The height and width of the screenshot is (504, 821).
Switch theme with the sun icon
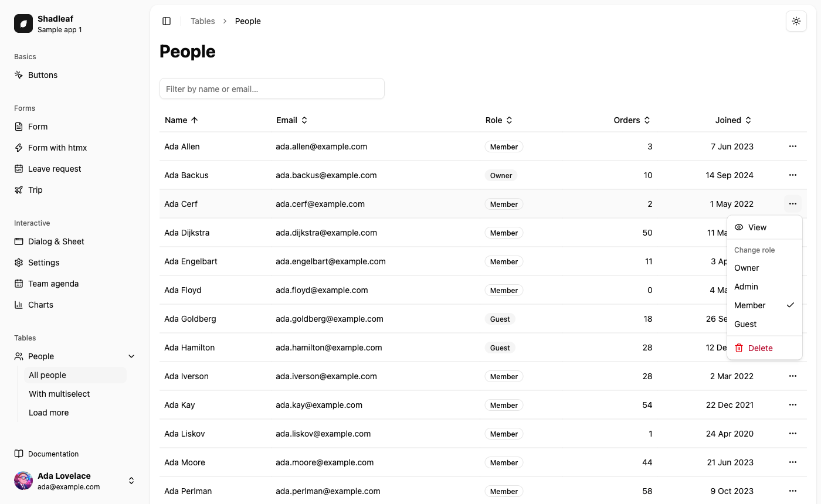click(796, 21)
